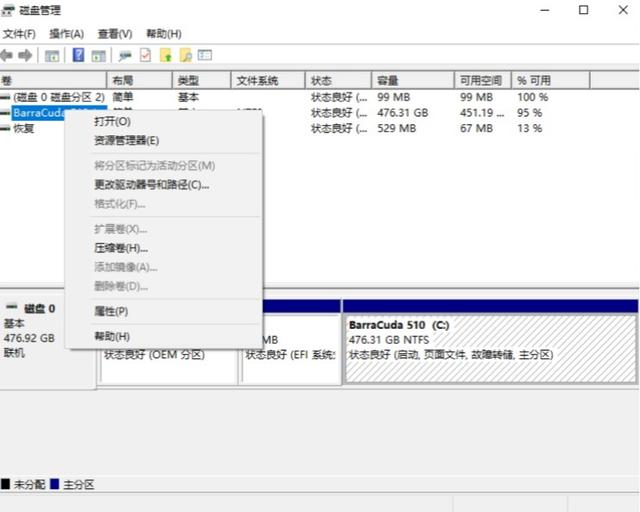Viewport: 640px width, 512px height.
Task: Open the 文件(F) menu
Action: coord(19,34)
